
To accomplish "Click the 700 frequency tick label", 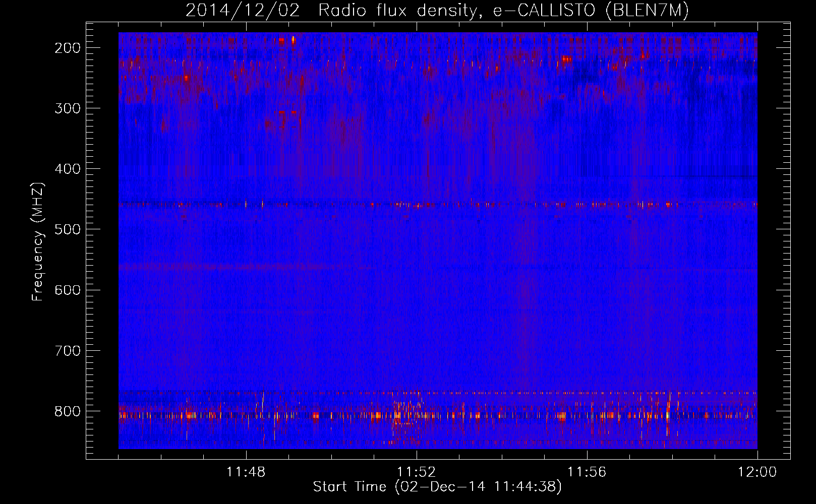I will click(x=68, y=350).
